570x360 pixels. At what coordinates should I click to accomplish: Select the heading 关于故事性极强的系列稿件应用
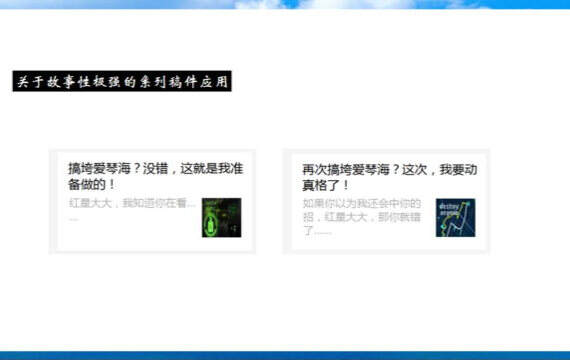(122, 81)
